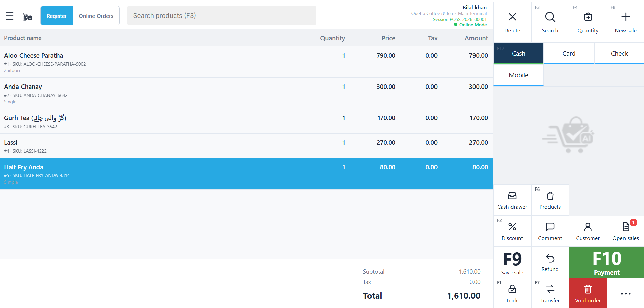644x308 pixels.
Task: Select Mobile payment method
Action: tap(518, 75)
